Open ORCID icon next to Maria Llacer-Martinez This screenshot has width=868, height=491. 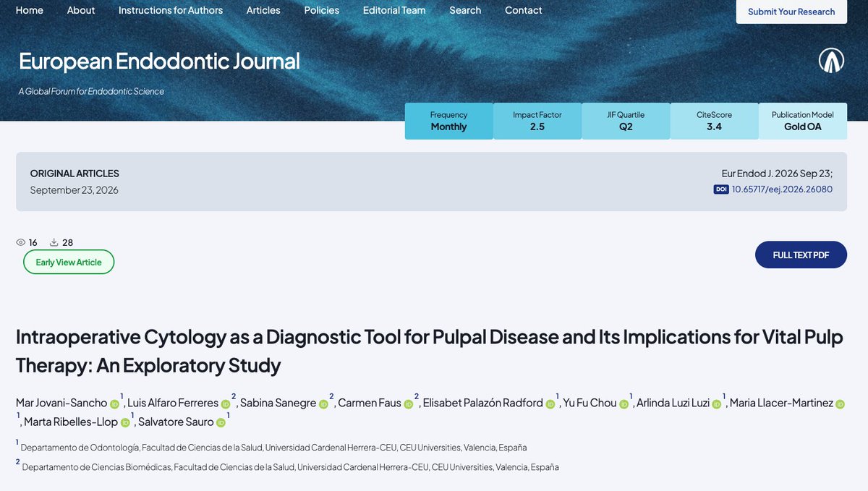(x=840, y=404)
